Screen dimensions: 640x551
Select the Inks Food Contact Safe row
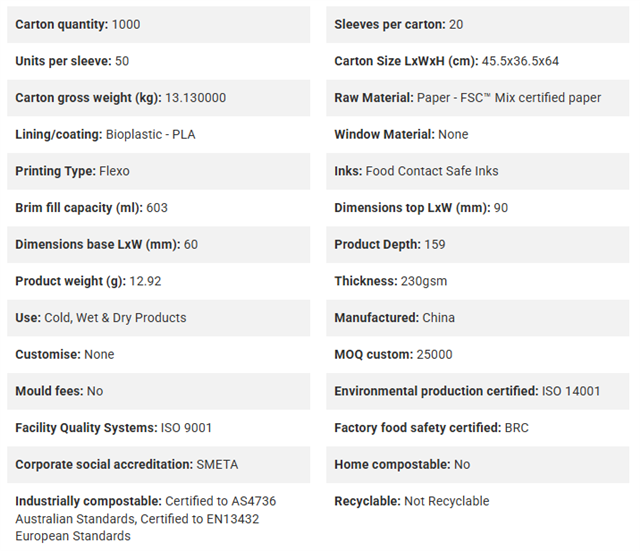(478, 171)
